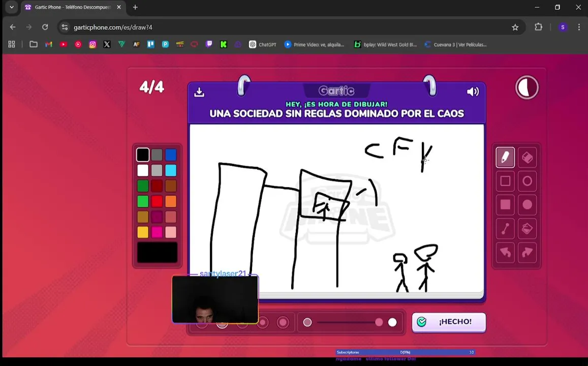The width and height of the screenshot is (588, 366).
Task: Select the second-largest brush thickness circle
Action: pyautogui.click(x=263, y=322)
